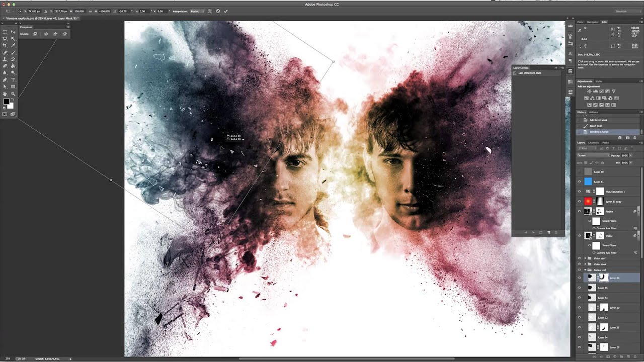Open the Opacity slider dropdown
The width and height of the screenshot is (644, 362).
point(630,155)
